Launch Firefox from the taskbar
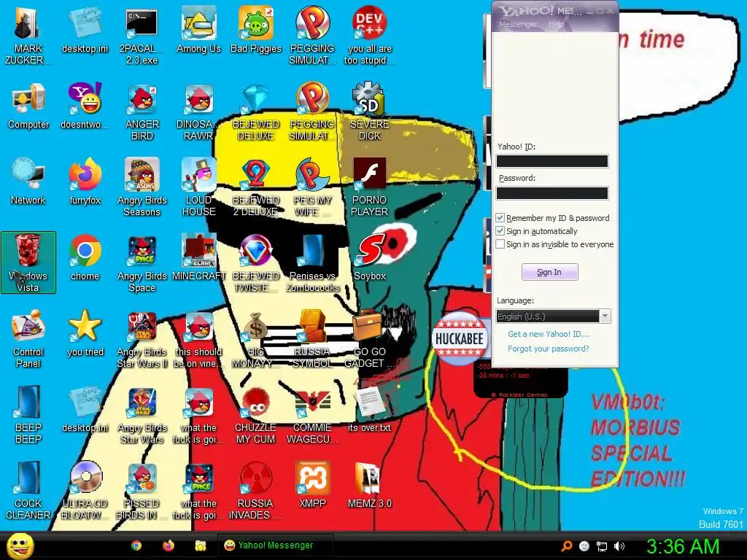The height and width of the screenshot is (560, 747). (x=169, y=545)
